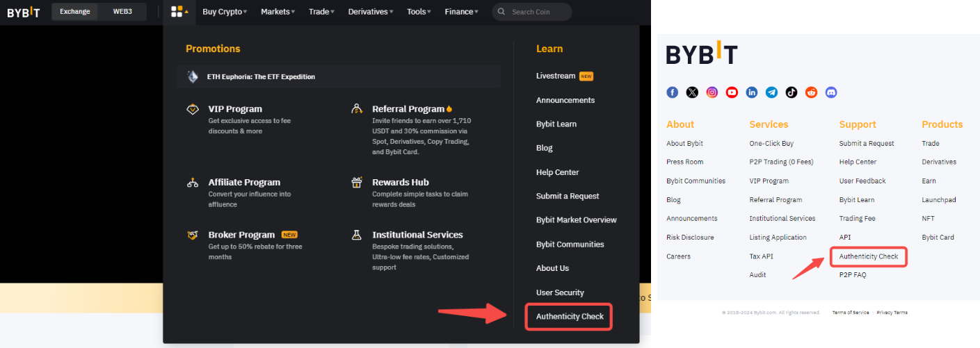Screen dimensions: 980x348
Task: Open Help Center in the Learn menu
Action: click(x=558, y=172)
